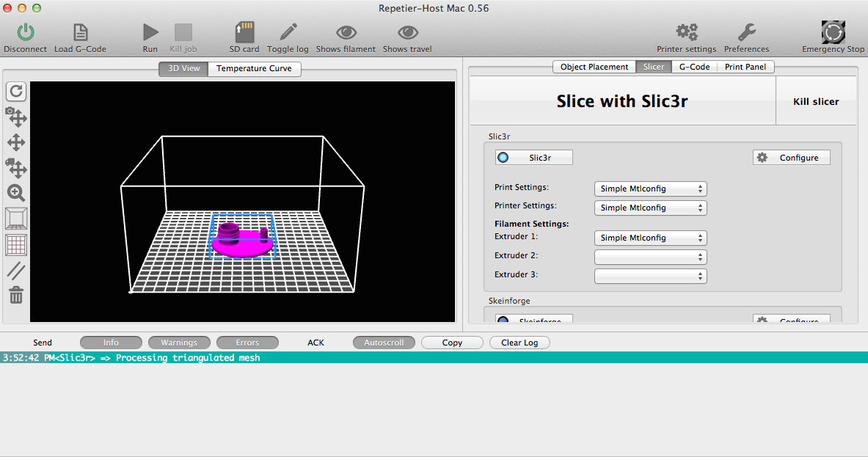Screen dimensions: 868x457
Task: Toggle the Send log filter
Action: click(43, 343)
